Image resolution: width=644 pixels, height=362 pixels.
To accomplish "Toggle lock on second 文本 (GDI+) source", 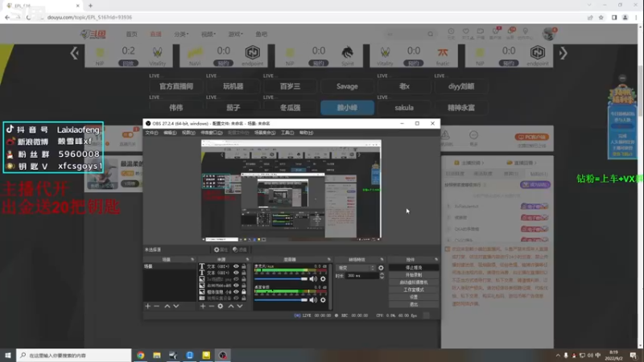I will tap(244, 273).
